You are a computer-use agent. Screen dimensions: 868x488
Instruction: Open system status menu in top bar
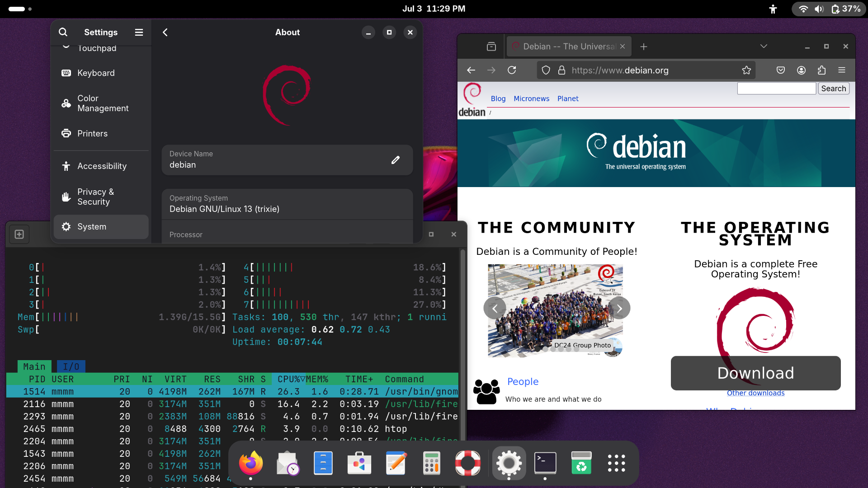(829, 9)
